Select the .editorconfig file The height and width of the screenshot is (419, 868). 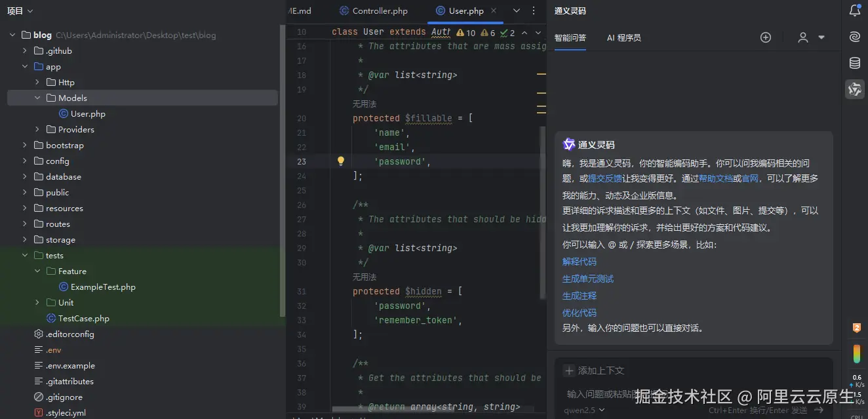tap(64, 334)
